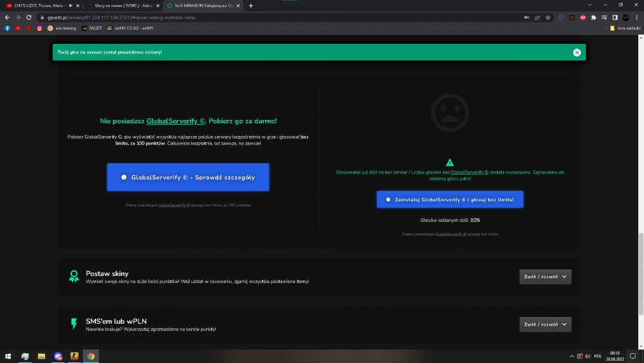This screenshot has height=363, width=644.
Task: Click Zainstaluj GlobalServerify i głosuj bez limitu
Action: tap(450, 199)
